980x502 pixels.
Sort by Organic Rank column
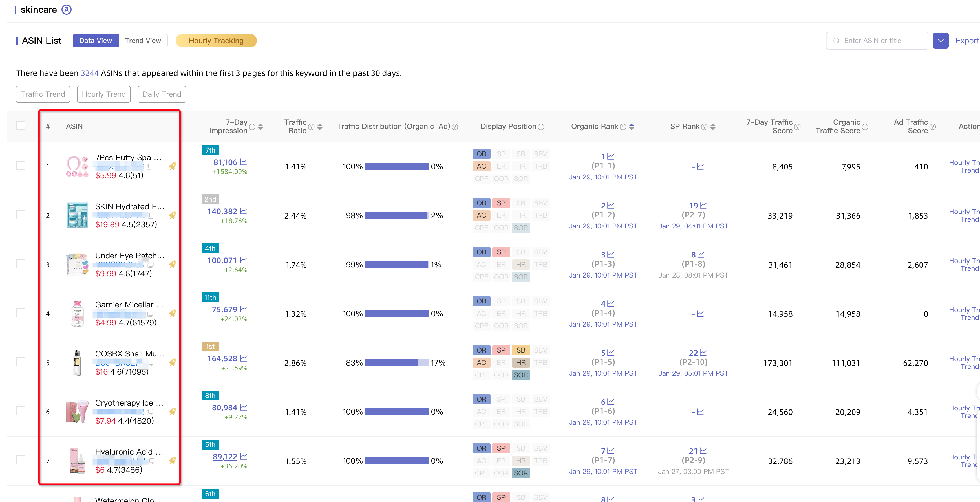(632, 127)
